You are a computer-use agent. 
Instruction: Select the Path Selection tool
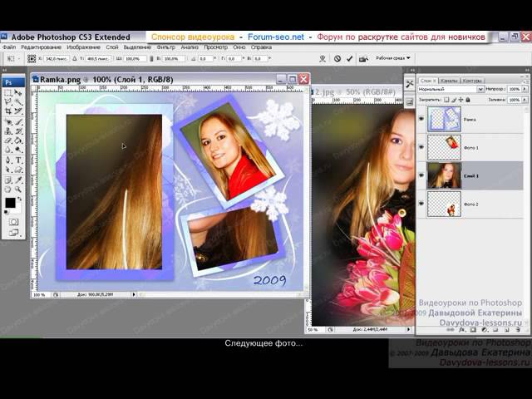click(x=8, y=170)
